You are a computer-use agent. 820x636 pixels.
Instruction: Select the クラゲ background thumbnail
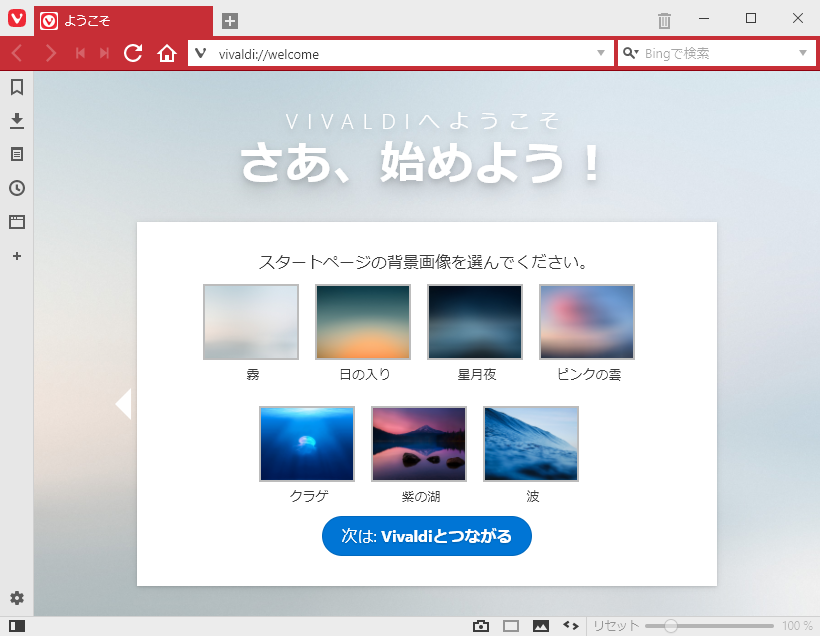307,444
